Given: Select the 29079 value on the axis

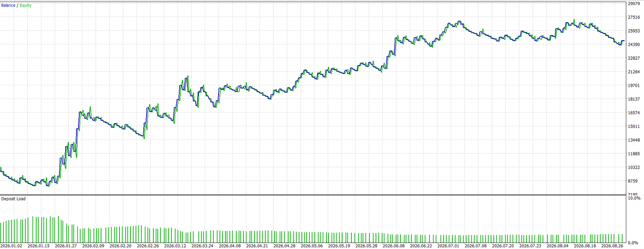Looking at the screenshot, I should [x=634, y=4].
